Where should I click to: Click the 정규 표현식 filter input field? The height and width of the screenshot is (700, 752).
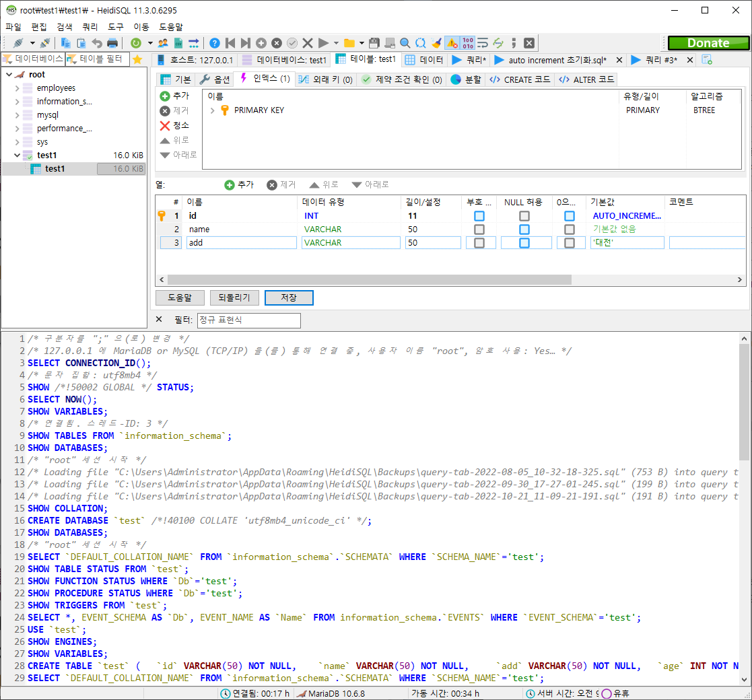point(249,320)
